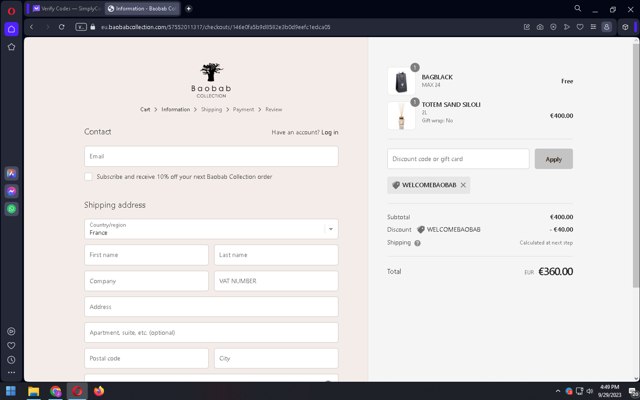Apply the discount code button
The width and height of the screenshot is (640, 400).
pos(553,159)
